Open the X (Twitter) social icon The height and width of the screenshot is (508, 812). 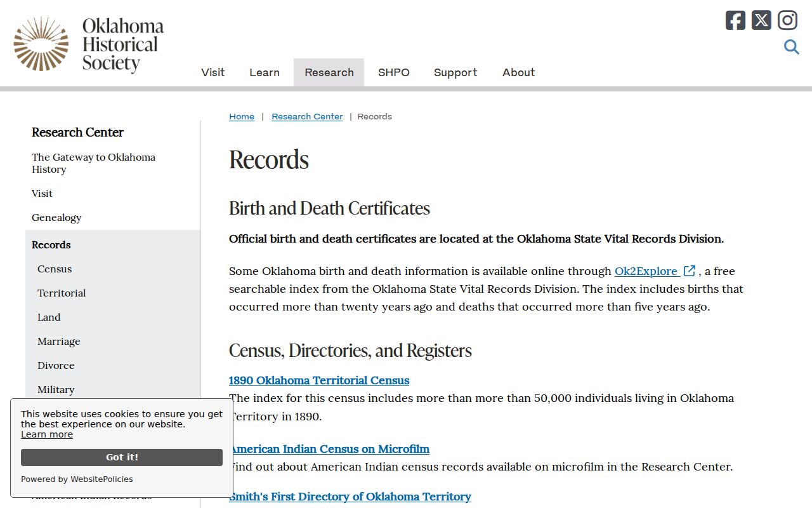pyautogui.click(x=761, y=20)
